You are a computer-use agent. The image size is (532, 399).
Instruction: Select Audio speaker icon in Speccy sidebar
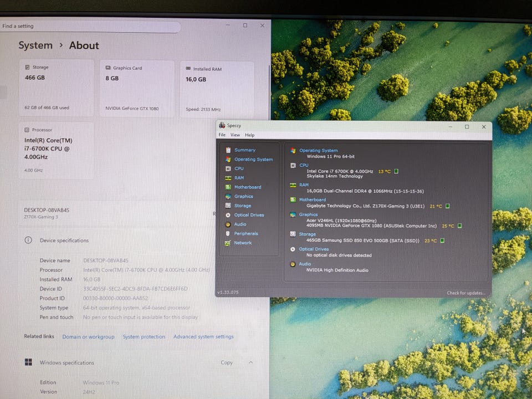pyautogui.click(x=228, y=224)
